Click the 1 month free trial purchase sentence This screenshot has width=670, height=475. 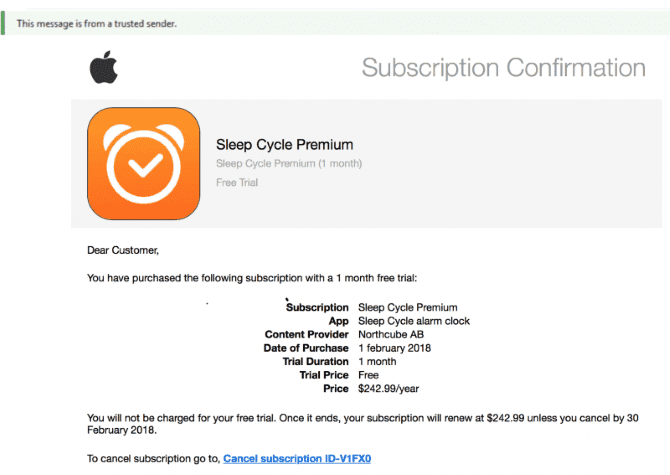252,278
